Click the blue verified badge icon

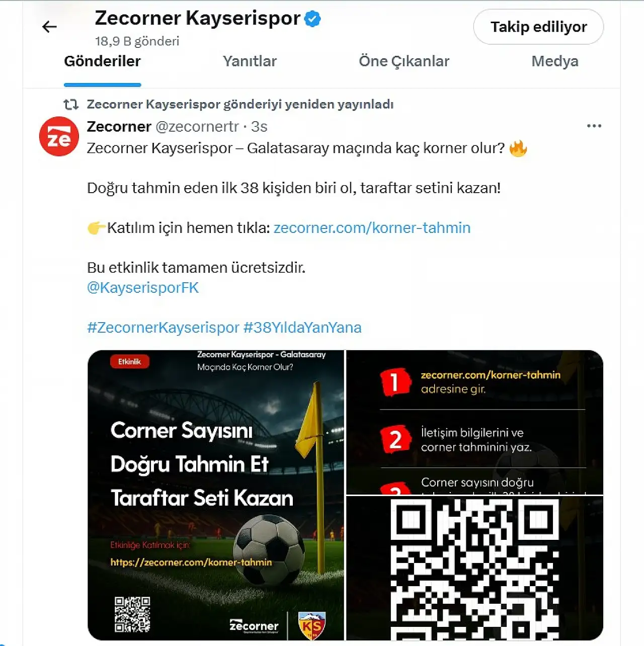pos(312,19)
